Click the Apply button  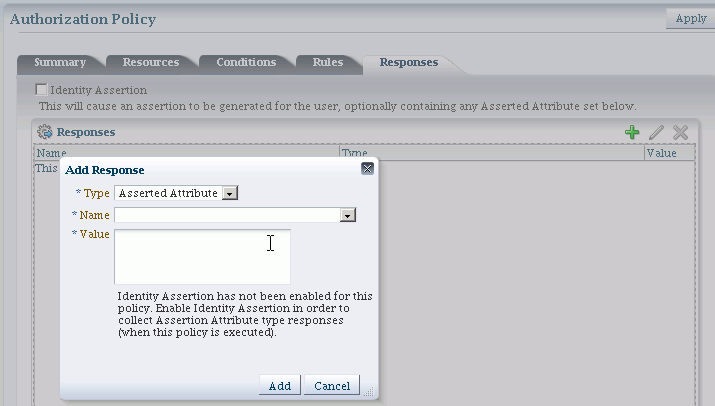(690, 19)
